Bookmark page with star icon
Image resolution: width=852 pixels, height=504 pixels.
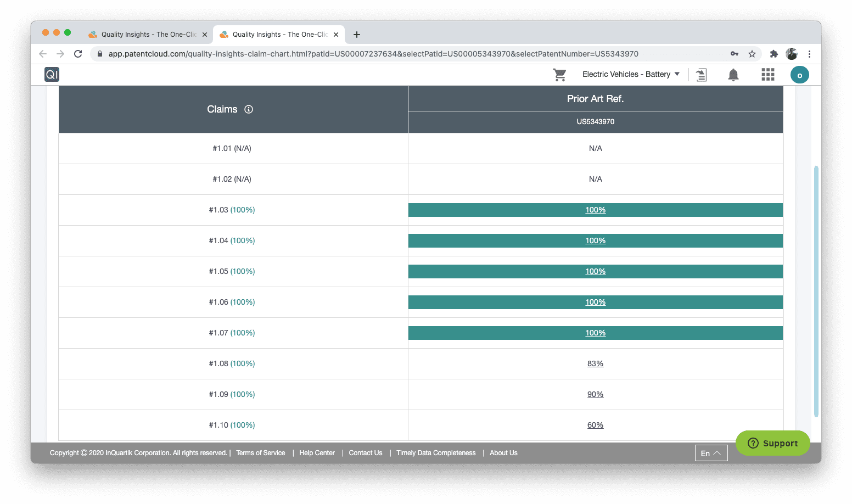(x=752, y=54)
